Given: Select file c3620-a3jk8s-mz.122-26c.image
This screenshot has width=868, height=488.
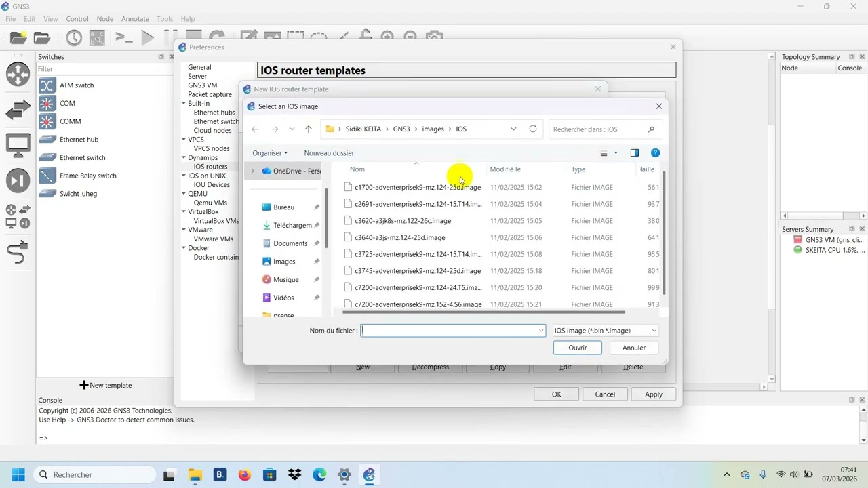Looking at the screenshot, I should [x=402, y=221].
